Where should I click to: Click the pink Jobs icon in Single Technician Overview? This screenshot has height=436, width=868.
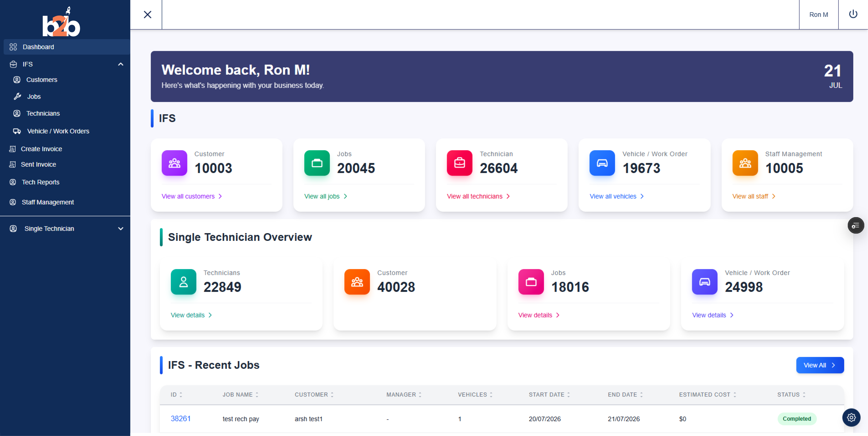click(531, 282)
